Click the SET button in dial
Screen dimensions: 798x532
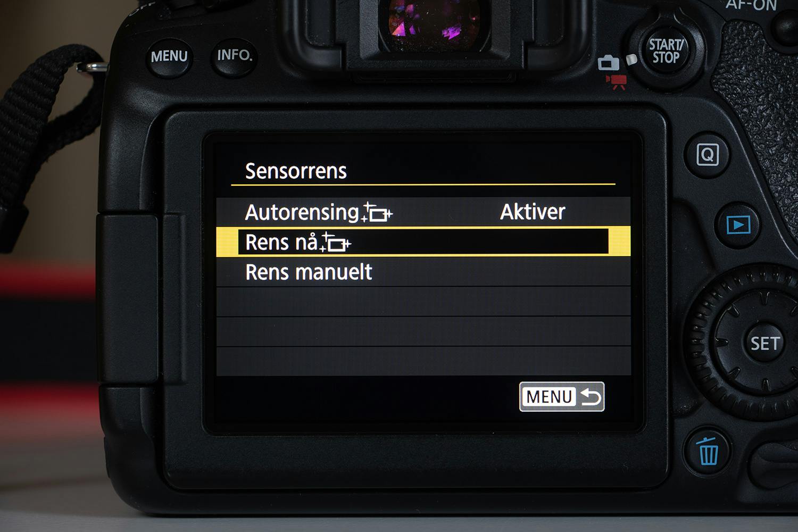[764, 344]
